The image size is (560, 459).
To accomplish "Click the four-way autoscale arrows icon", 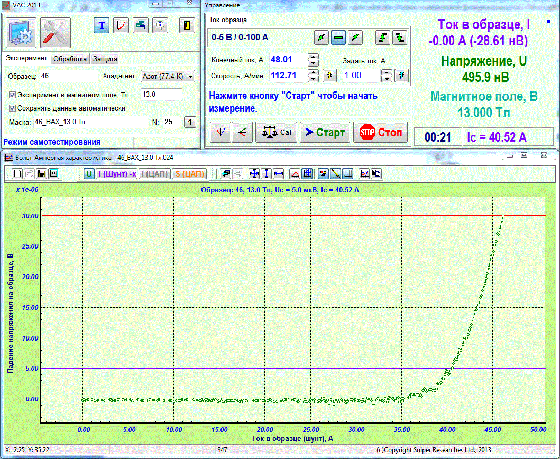I will tap(254, 174).
